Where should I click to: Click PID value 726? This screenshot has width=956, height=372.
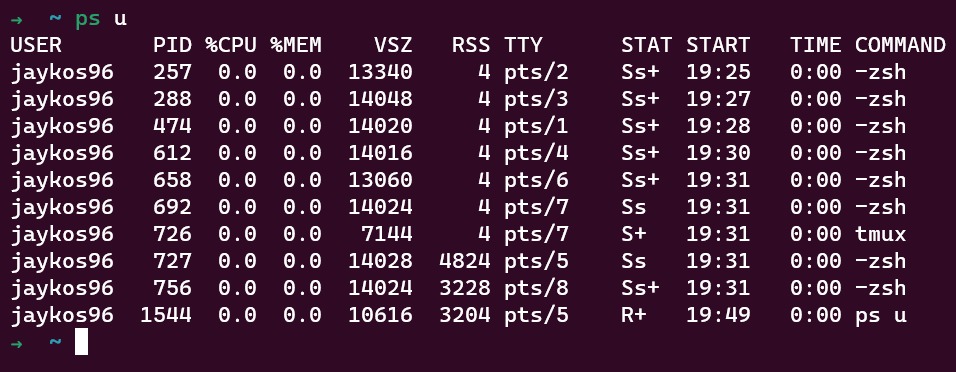[x=173, y=234]
